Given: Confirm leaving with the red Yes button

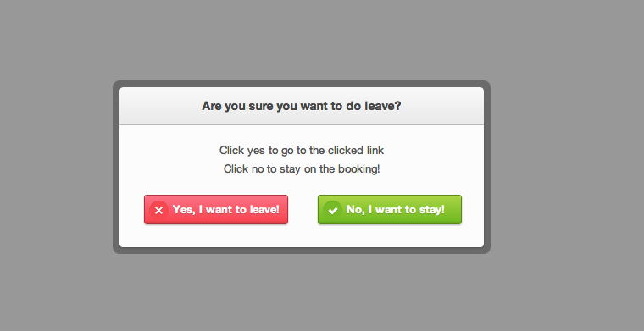Looking at the screenshot, I should point(216,210).
